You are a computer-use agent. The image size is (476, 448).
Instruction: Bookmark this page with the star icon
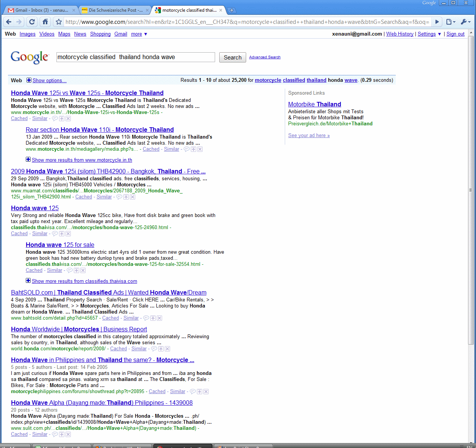click(x=59, y=22)
